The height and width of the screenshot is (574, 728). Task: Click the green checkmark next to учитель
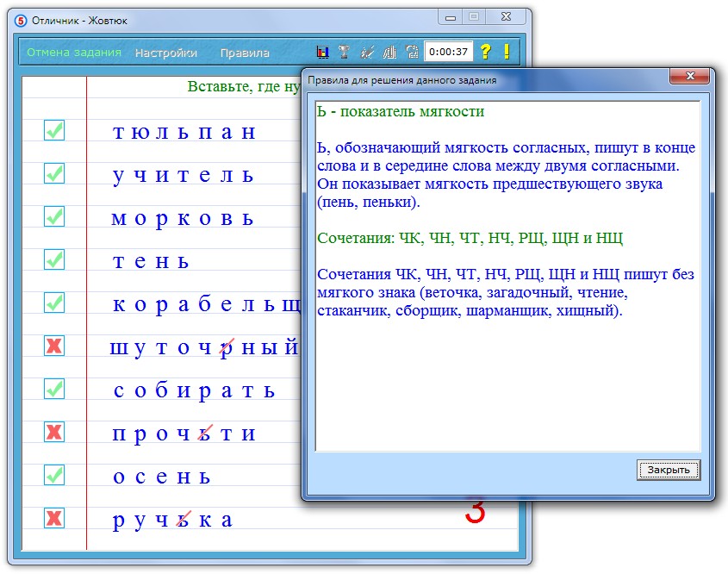[54, 173]
